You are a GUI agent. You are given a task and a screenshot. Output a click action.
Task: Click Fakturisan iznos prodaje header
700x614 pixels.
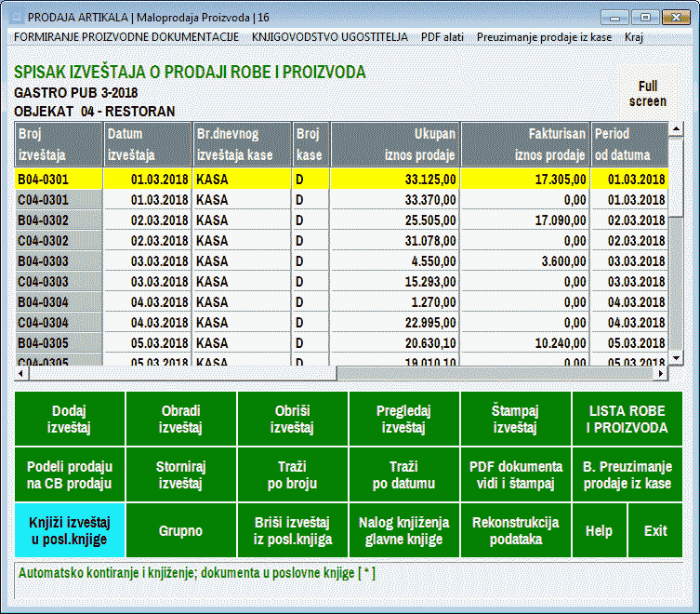pos(525,144)
